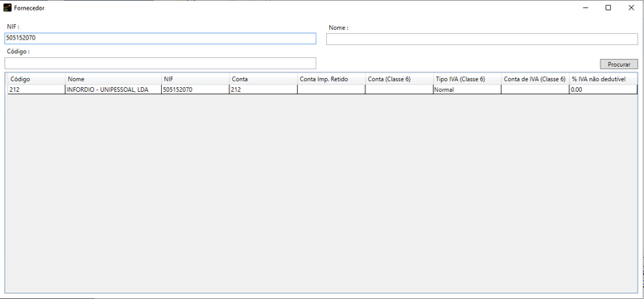This screenshot has height=299, width=644.
Task: Click the Normal Tipo IVA cell
Action: pos(468,89)
